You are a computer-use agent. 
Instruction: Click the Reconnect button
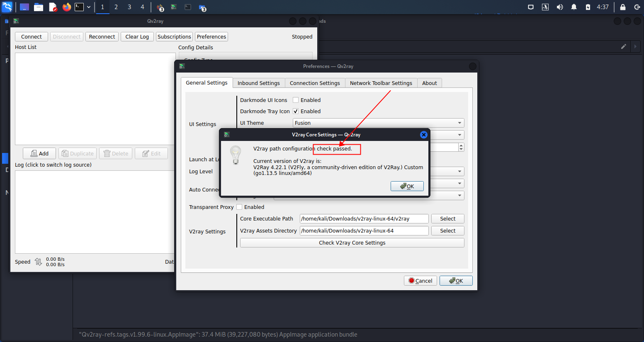(x=102, y=36)
